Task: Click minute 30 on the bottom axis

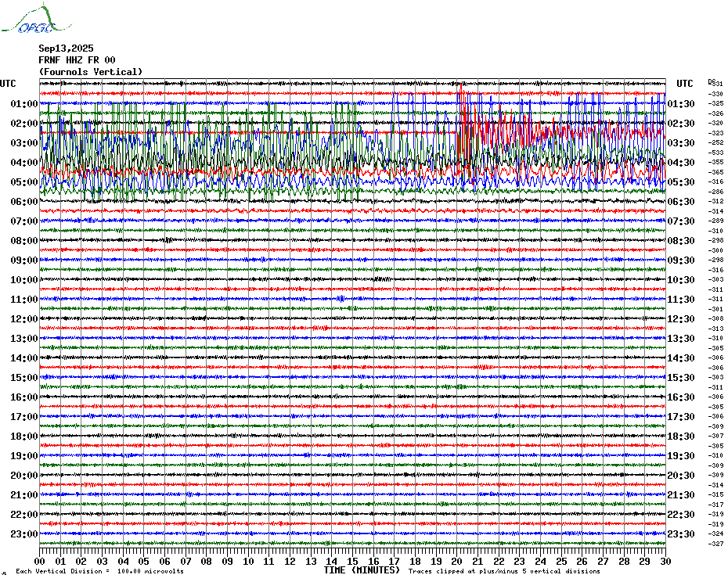Action: click(665, 561)
